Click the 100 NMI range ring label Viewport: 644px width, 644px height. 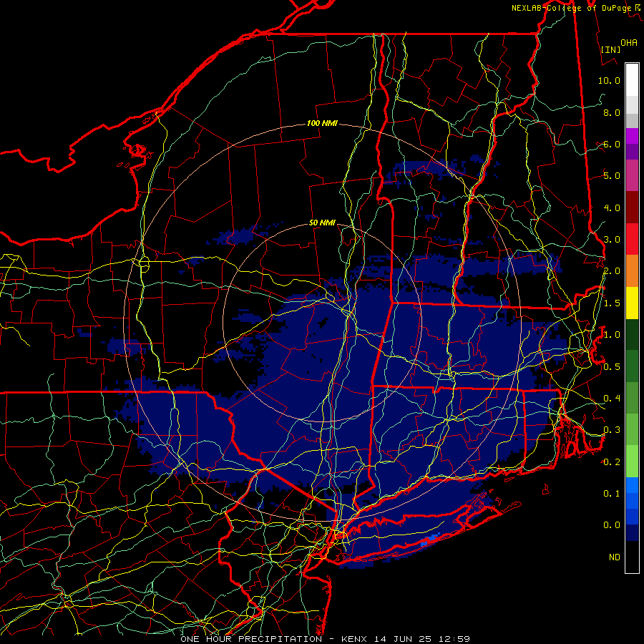(322, 123)
